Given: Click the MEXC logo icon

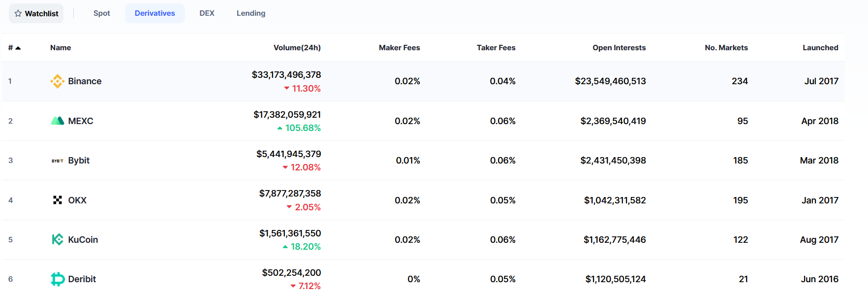Looking at the screenshot, I should click(x=58, y=121).
